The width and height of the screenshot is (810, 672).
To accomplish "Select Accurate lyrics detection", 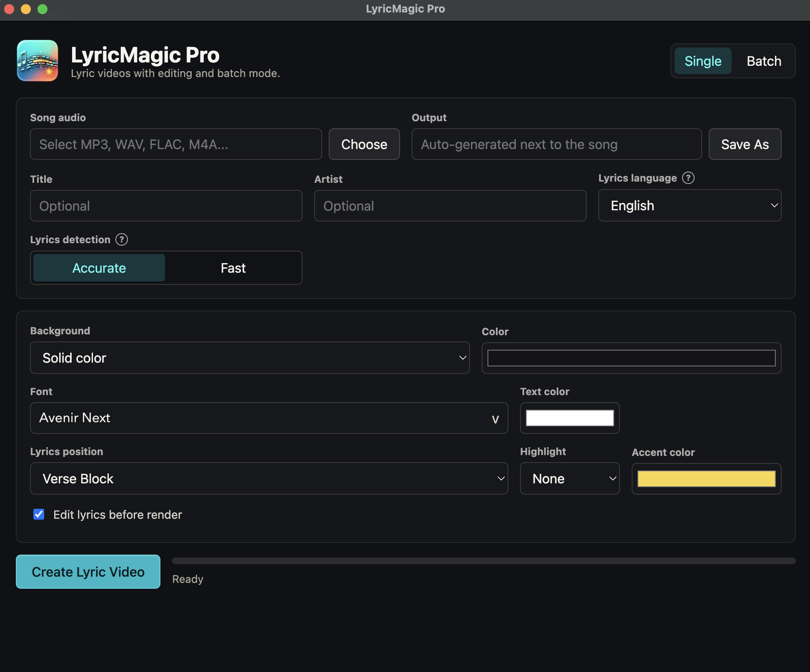I will tap(99, 268).
